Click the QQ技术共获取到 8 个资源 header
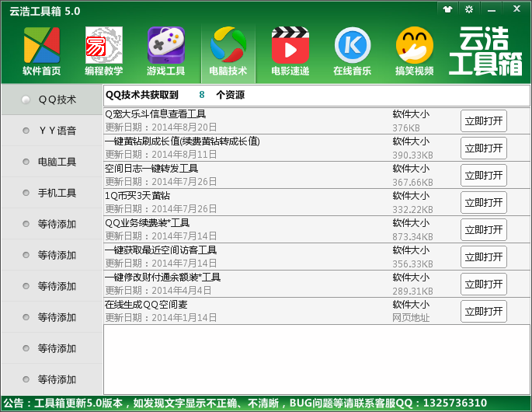Viewport: 532px width, 412px height. [x=175, y=95]
